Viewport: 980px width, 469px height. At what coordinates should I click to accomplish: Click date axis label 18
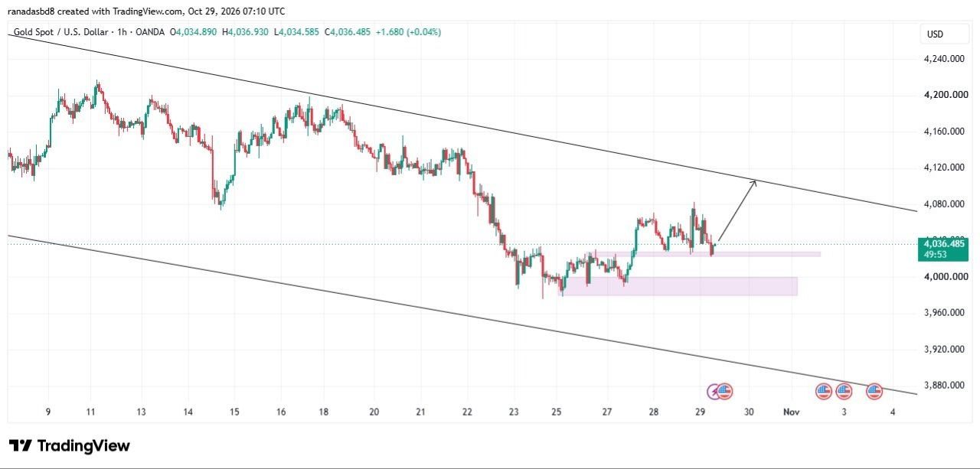(324, 412)
